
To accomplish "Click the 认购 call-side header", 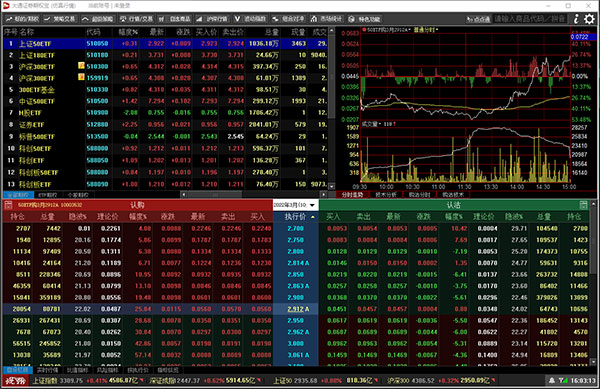I will coord(137,205).
